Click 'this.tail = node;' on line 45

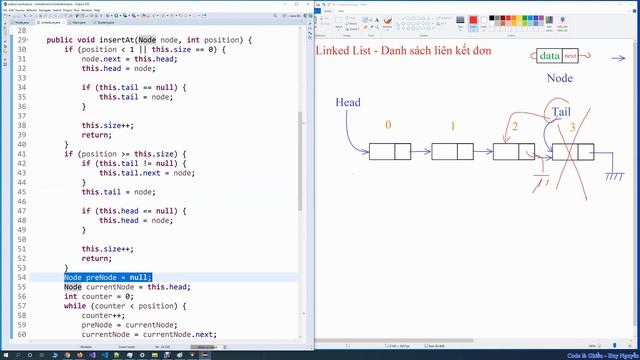[118, 192]
